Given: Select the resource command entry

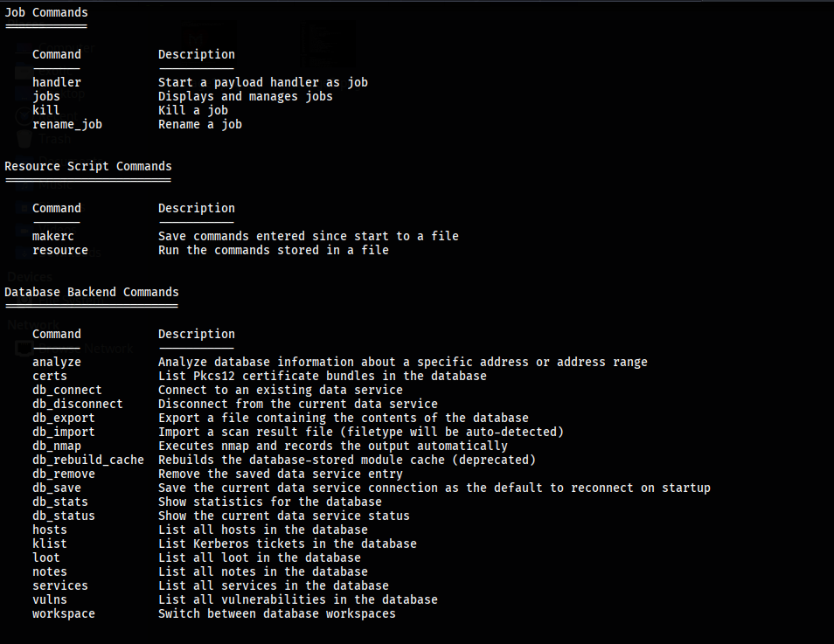Looking at the screenshot, I should click(60, 250).
